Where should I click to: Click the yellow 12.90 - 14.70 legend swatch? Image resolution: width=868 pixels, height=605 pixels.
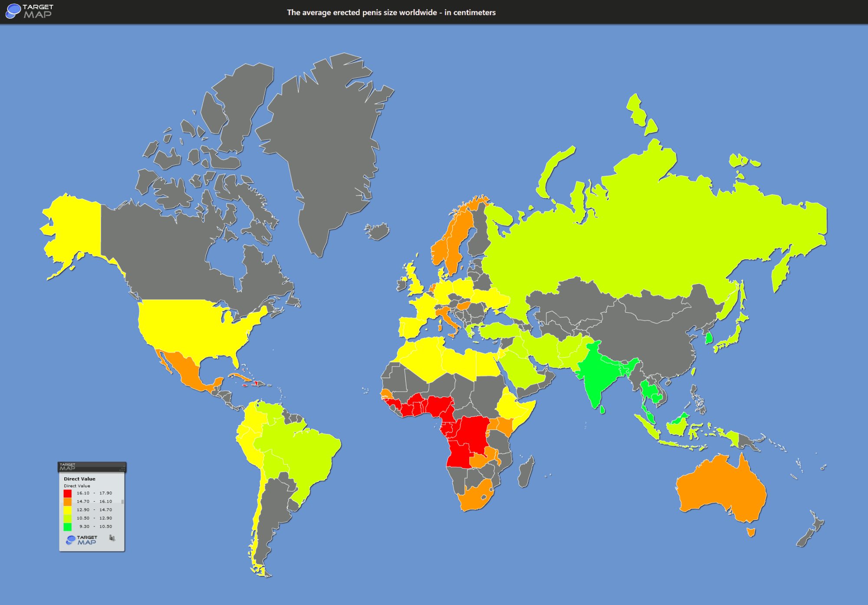(x=68, y=510)
